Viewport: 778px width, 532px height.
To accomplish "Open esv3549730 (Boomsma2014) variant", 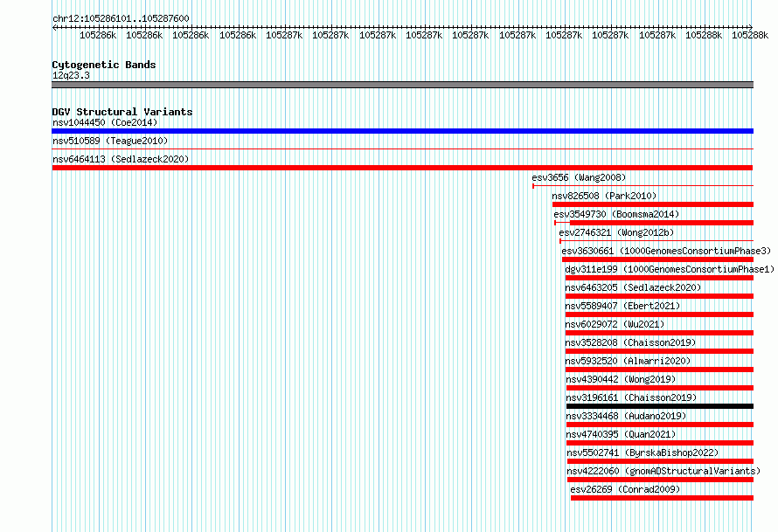I will tap(616, 214).
